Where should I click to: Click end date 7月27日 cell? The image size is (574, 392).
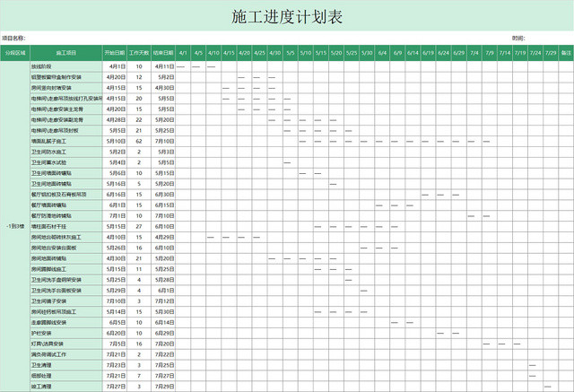click(163, 376)
